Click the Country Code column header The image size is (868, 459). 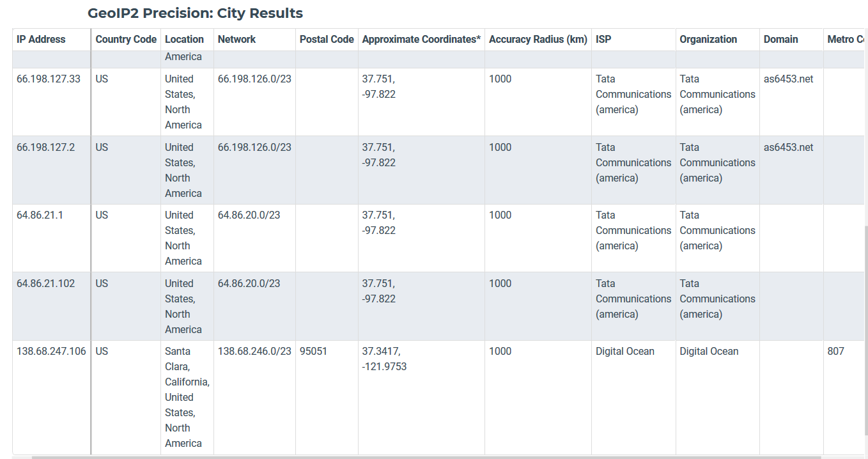coord(125,39)
